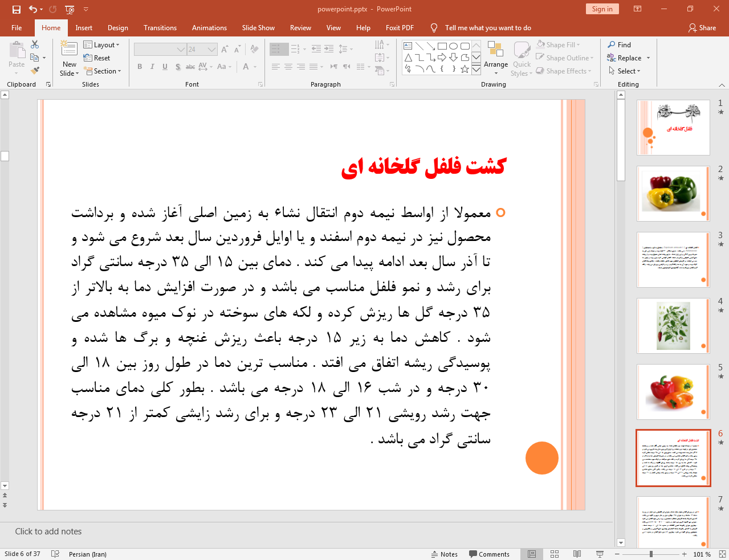Click the Cut scissors icon
This screenshot has width=729, height=560.
tap(35, 44)
